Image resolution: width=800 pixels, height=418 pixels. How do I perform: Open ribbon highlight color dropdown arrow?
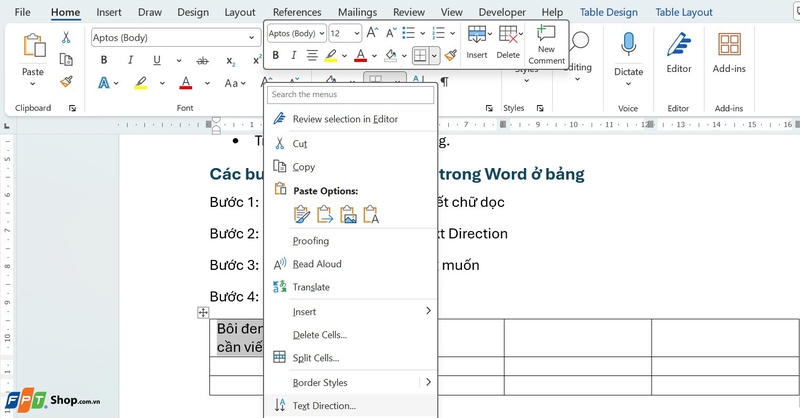(162, 83)
